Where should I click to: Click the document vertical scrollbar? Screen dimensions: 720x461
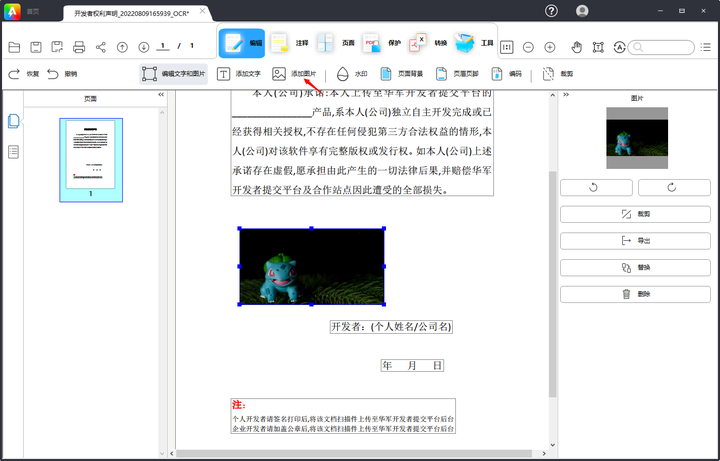pos(553,284)
